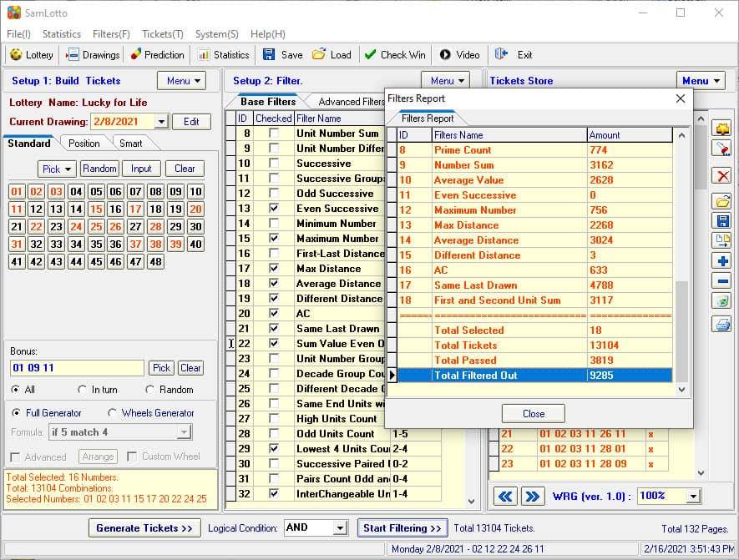
Task: Open the Prediction toolbar item
Action: (x=158, y=54)
